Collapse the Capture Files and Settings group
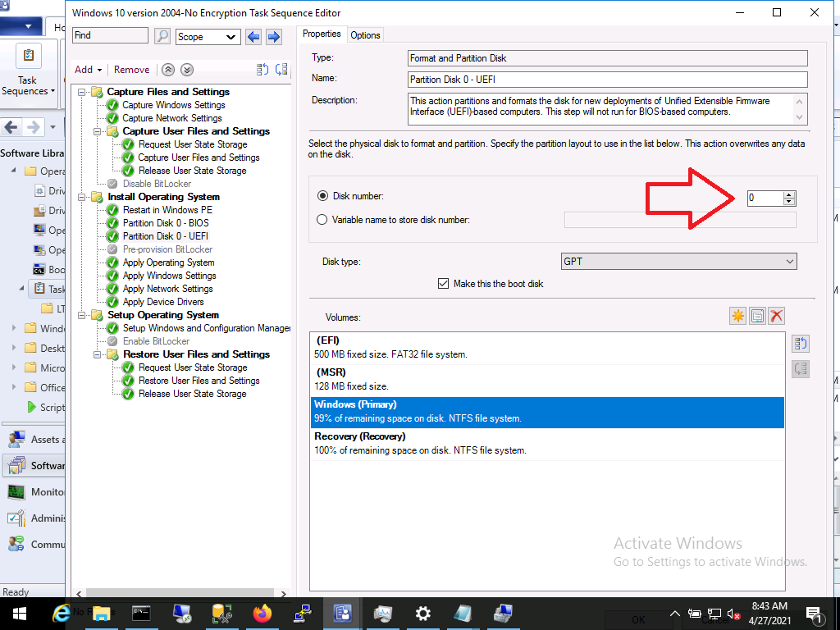840x630 pixels. [81, 92]
